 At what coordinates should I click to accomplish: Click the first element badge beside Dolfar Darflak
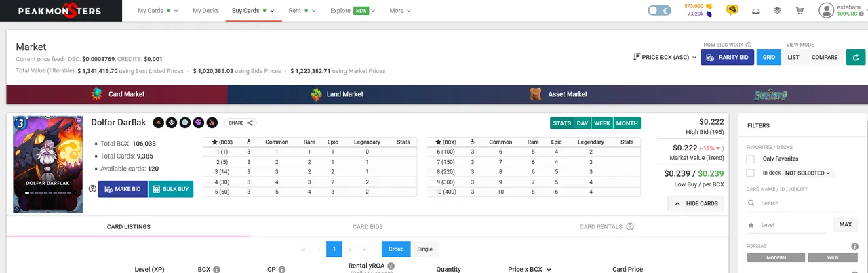158,123
